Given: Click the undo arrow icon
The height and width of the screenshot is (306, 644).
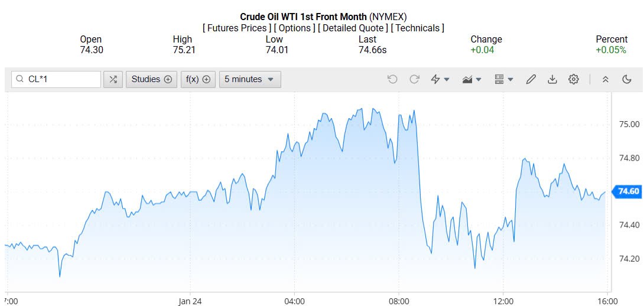Looking at the screenshot, I should click(392, 79).
